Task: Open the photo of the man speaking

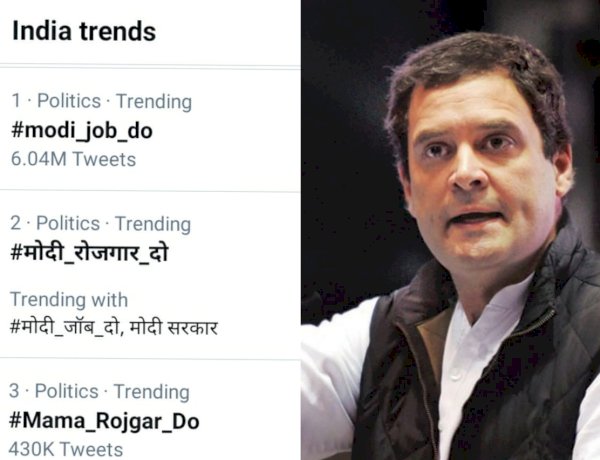Action: click(450, 230)
